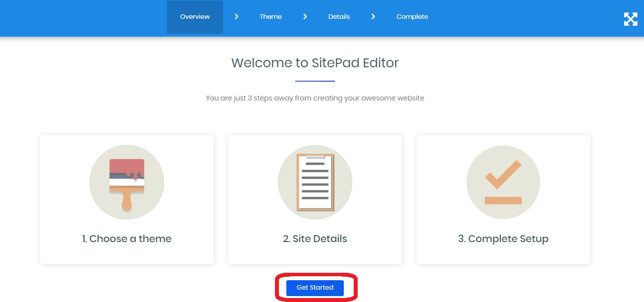Click the "3 steps away" subtitle text
The image size is (644, 302).
pos(315,98)
